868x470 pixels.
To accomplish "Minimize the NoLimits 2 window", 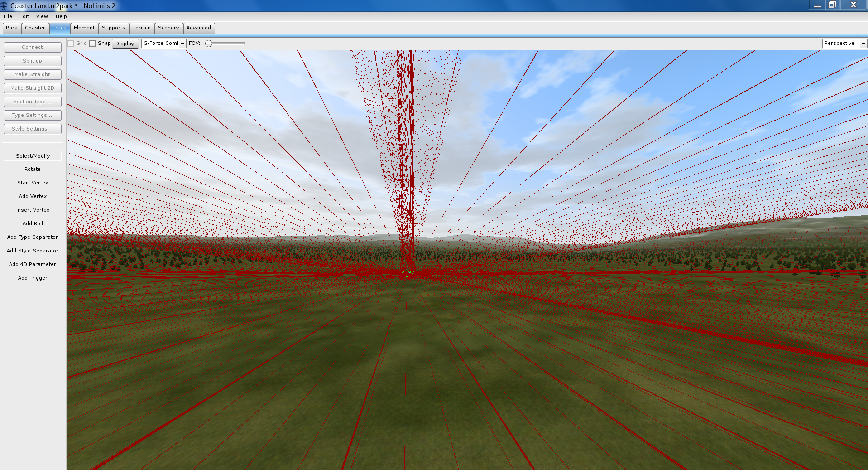I will click(817, 5).
